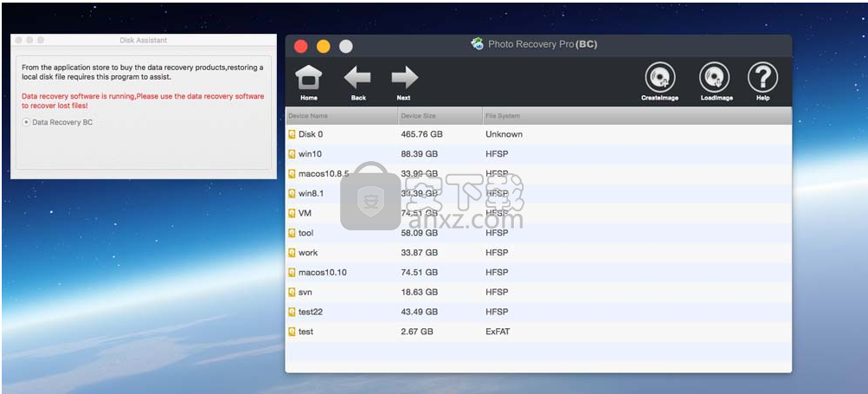
Task: Click the Next right arrow icon
Action: point(405,78)
